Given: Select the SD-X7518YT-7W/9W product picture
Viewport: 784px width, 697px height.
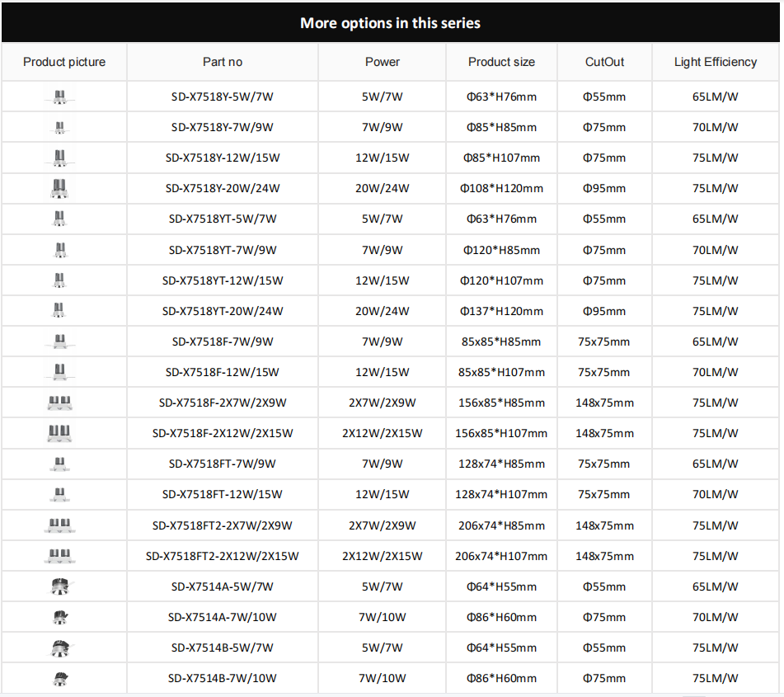Looking at the screenshot, I should pos(60,250).
